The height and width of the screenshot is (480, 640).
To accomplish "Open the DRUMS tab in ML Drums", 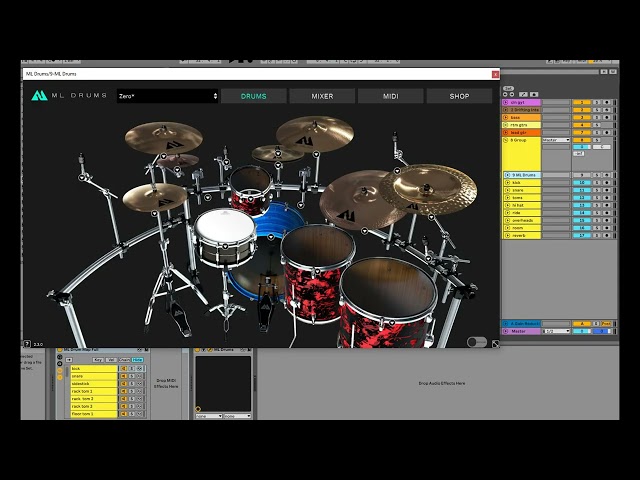I will coord(253,96).
